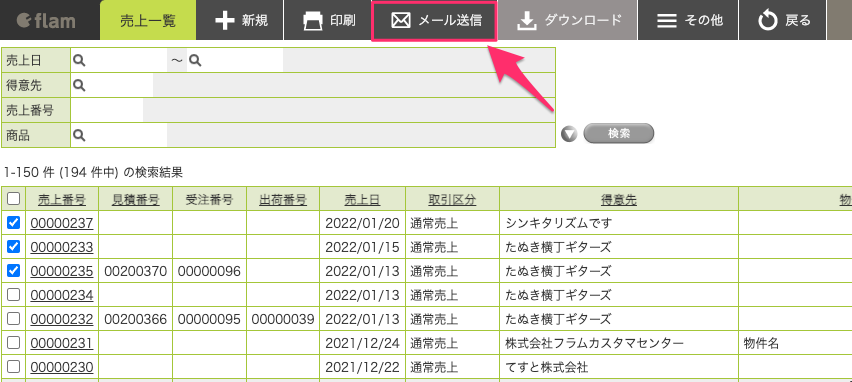
Task: Click shipment number 00000039
Action: 283,319
